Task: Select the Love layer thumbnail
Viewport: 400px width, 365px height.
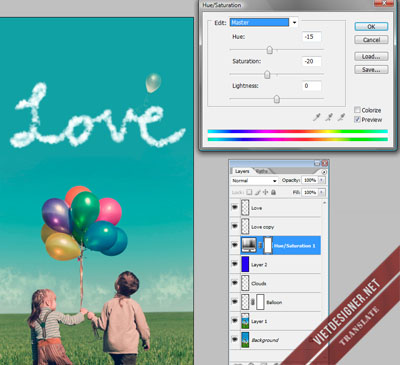Action: [245, 208]
